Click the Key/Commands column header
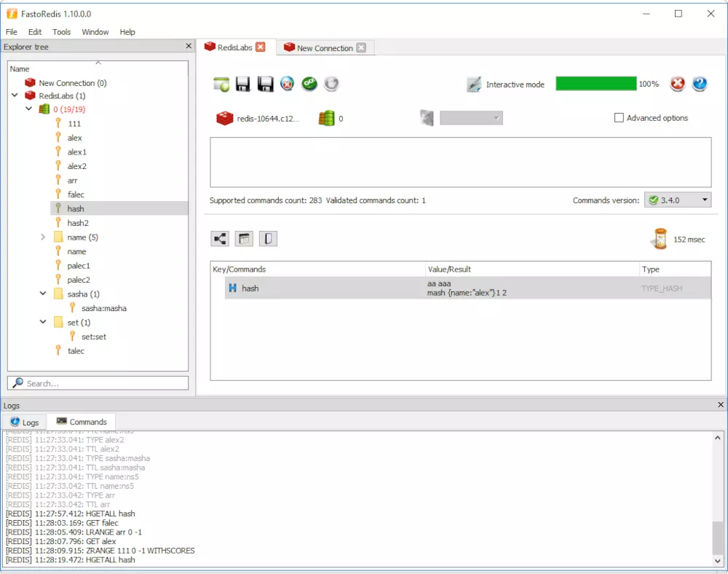728x574 pixels. click(x=317, y=270)
